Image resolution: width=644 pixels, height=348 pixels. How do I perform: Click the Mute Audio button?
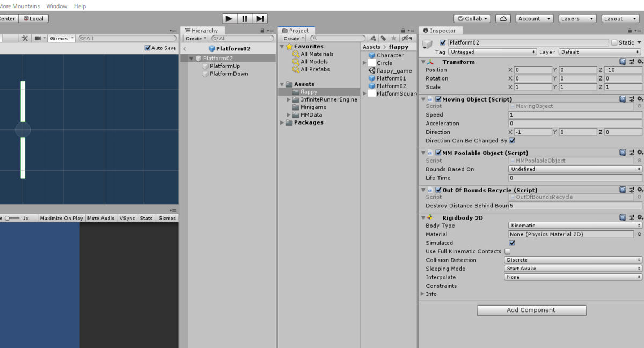(101, 218)
